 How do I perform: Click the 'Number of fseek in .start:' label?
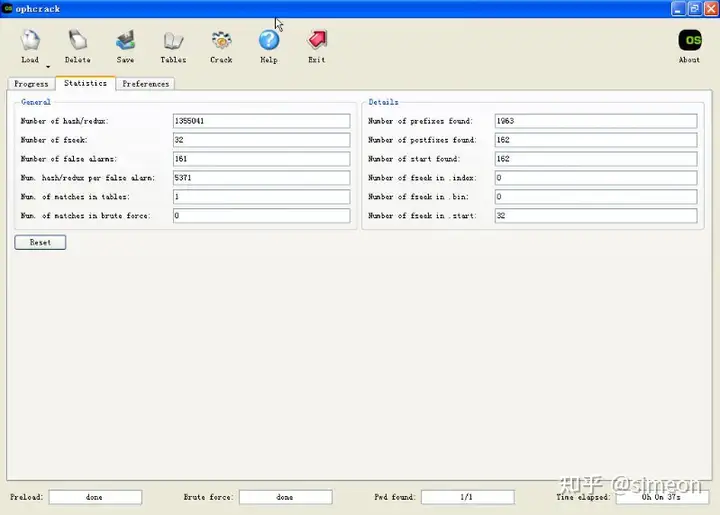(x=422, y=216)
